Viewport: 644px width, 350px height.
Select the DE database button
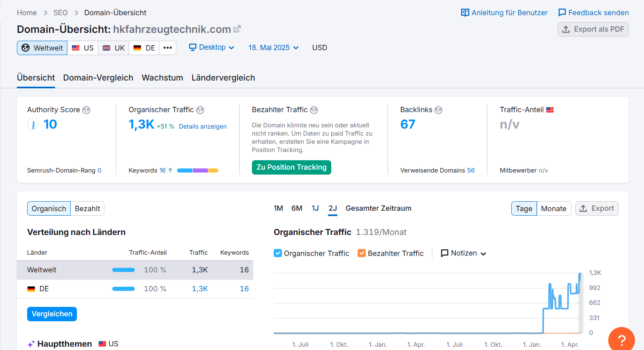pyautogui.click(x=144, y=48)
